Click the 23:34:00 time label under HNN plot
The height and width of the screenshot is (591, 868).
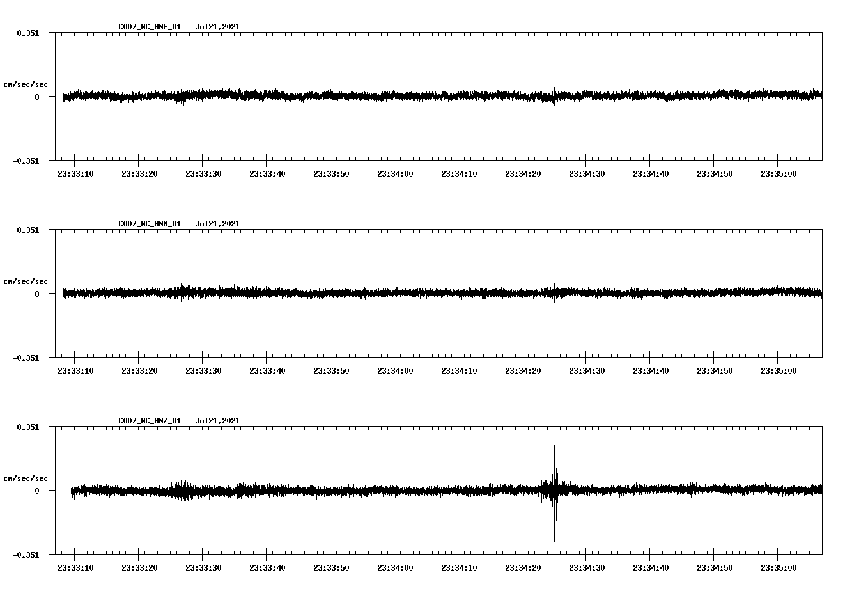pyautogui.click(x=395, y=371)
